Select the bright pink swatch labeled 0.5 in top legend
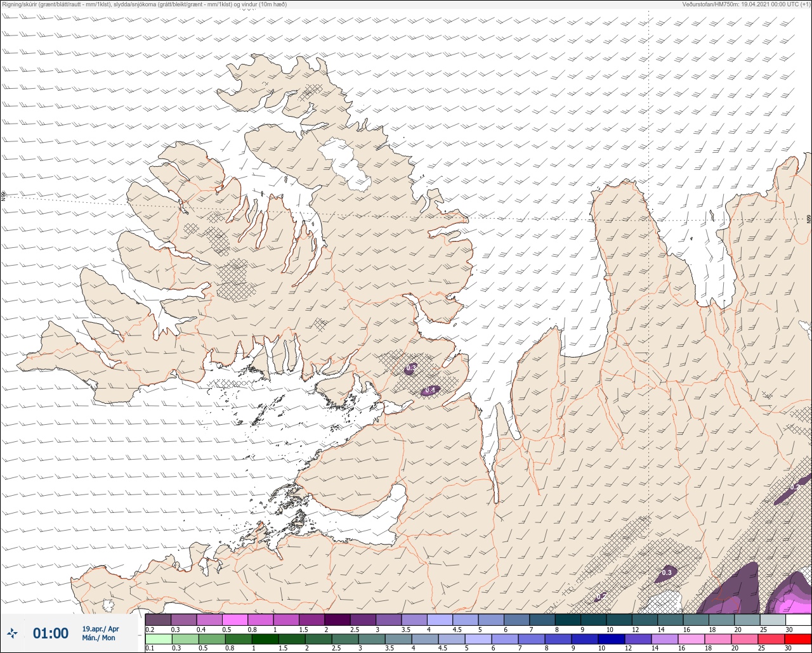Screen dimensions: 812x653 [x=235, y=619]
